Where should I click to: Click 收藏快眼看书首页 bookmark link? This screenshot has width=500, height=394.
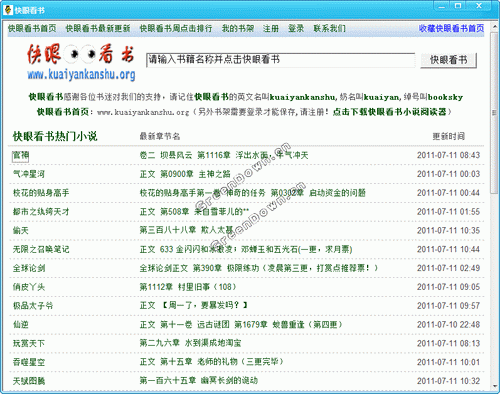[x=451, y=28]
